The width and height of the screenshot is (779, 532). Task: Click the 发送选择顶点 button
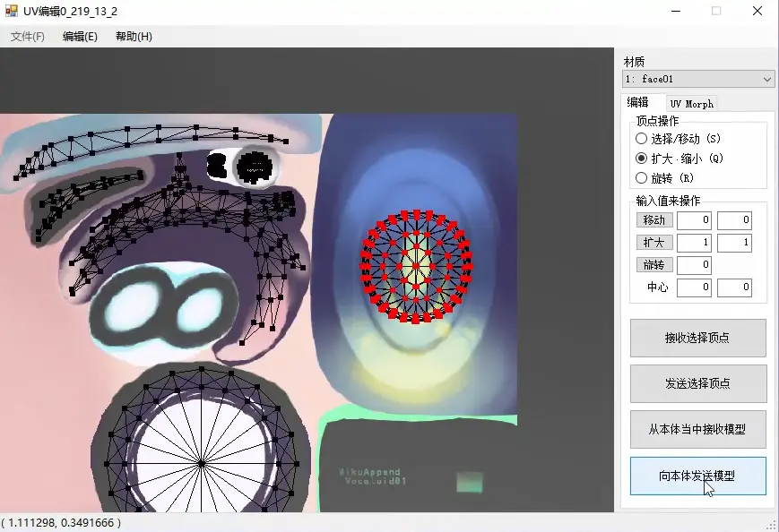pos(698,383)
